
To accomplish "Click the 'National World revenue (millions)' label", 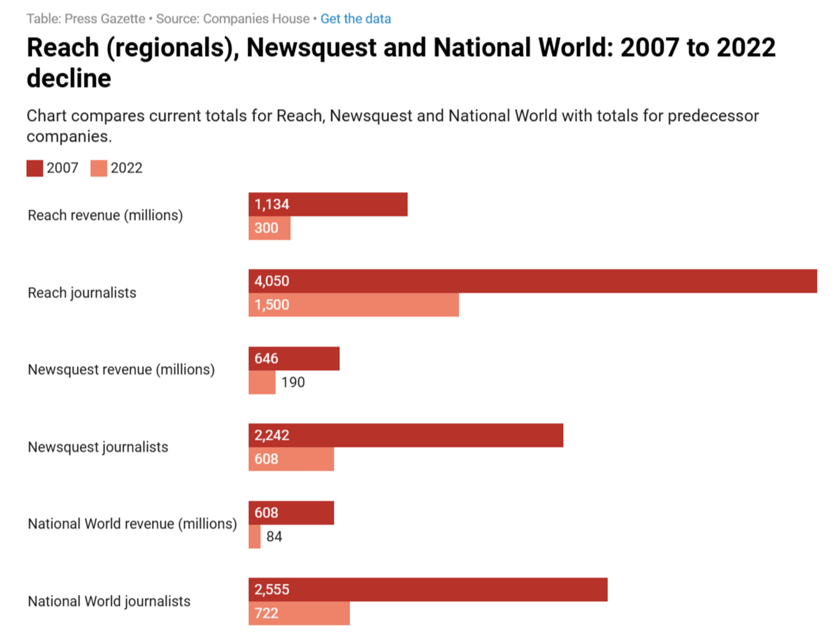I will coord(132,524).
